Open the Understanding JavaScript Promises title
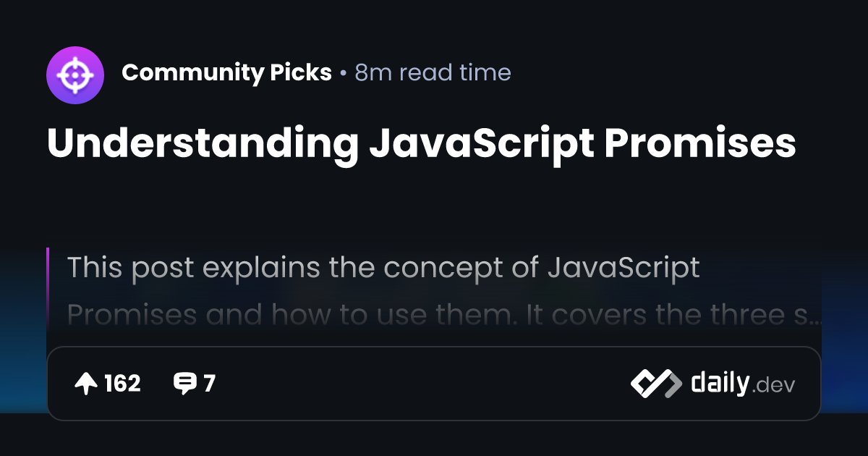Image resolution: width=868 pixels, height=456 pixels. [421, 144]
